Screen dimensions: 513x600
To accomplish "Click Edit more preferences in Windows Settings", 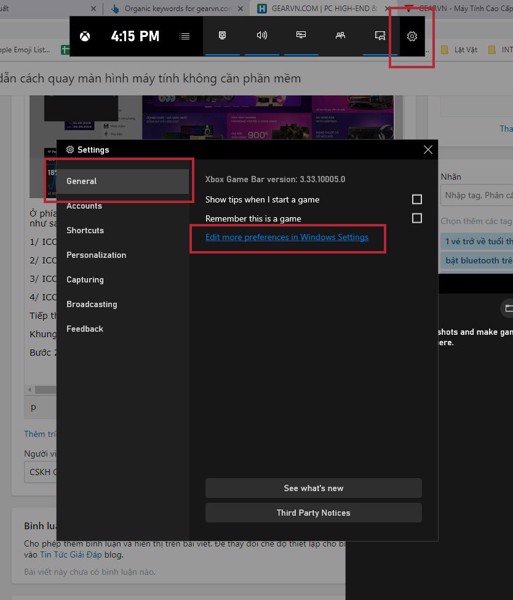I will click(287, 237).
